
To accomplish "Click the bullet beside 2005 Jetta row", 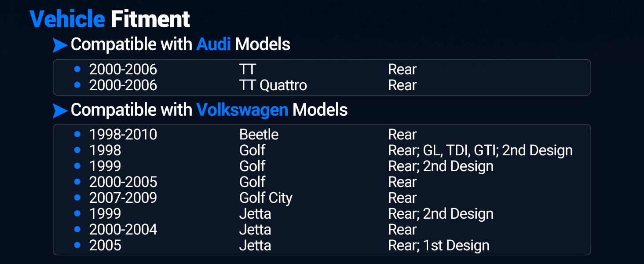I will click(x=77, y=245).
